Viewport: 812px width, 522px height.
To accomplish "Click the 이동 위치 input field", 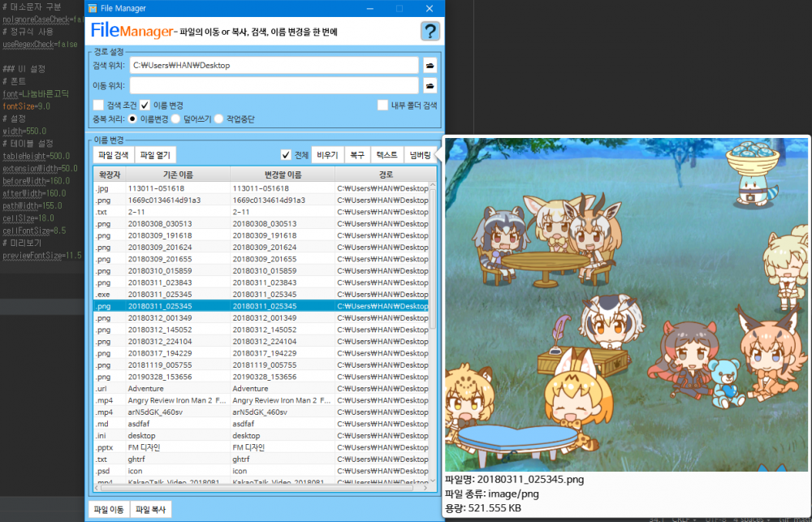I will pyautogui.click(x=274, y=85).
